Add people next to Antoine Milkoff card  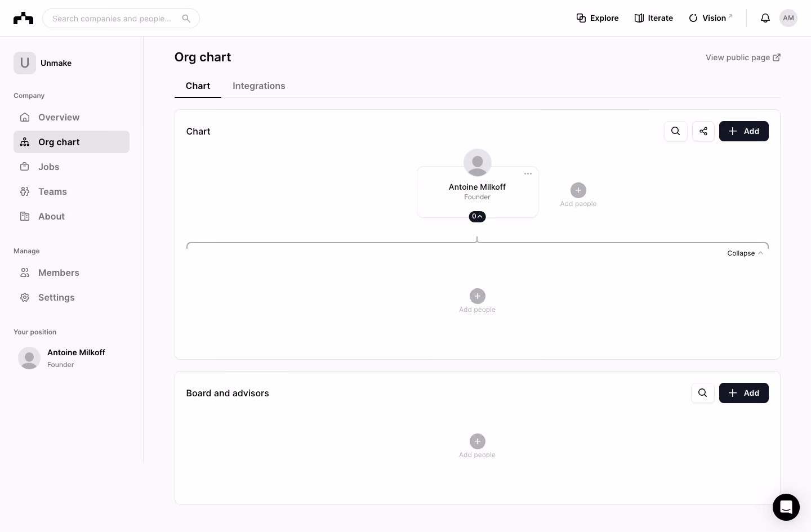pyautogui.click(x=578, y=195)
